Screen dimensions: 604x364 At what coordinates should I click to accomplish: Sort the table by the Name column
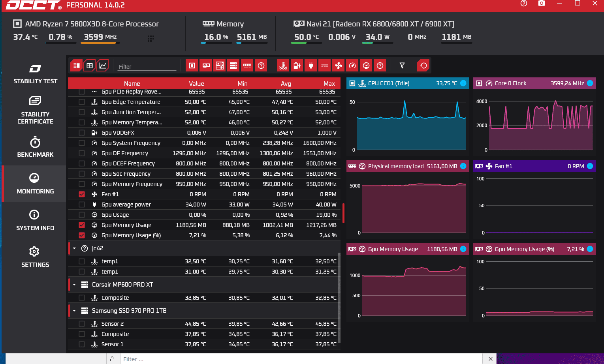click(132, 84)
